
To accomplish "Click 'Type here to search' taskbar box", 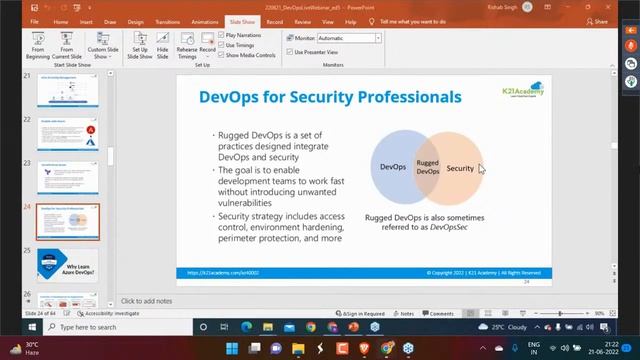I will tap(118, 327).
